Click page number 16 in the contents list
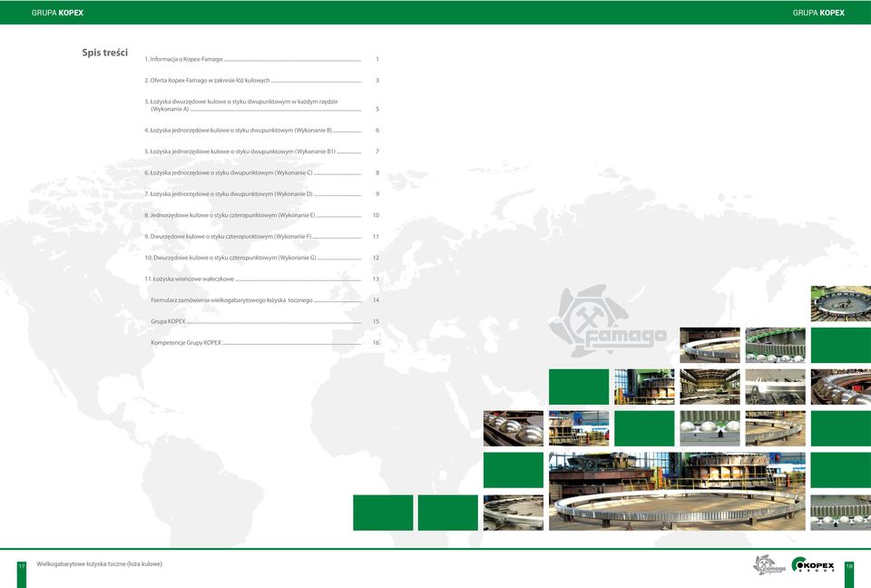 coord(376,343)
